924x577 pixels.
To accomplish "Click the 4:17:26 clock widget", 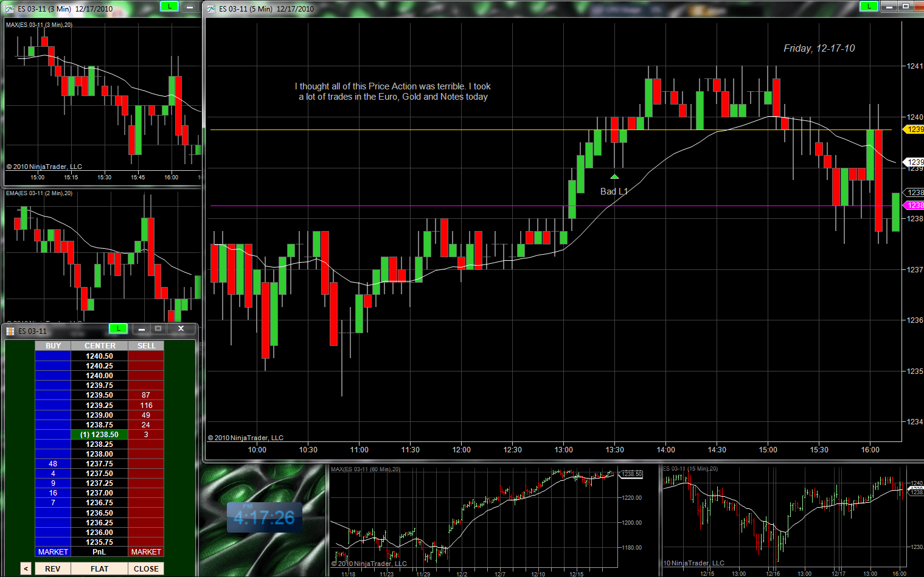I will (265, 518).
